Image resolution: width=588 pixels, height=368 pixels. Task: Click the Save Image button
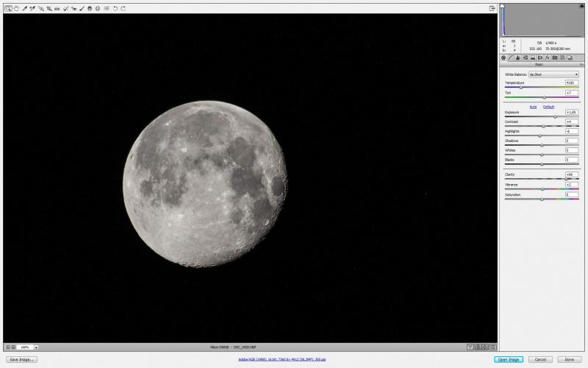[x=21, y=359]
